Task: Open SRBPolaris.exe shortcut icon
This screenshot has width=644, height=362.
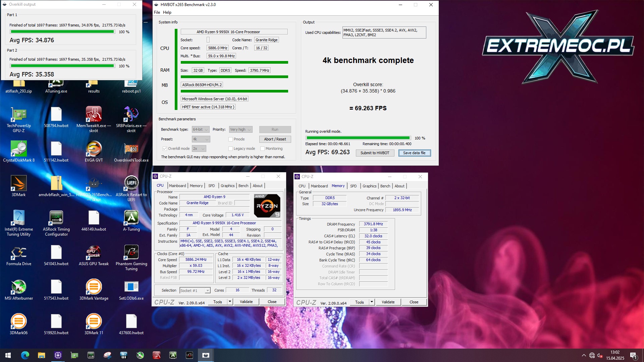Action: [x=131, y=120]
